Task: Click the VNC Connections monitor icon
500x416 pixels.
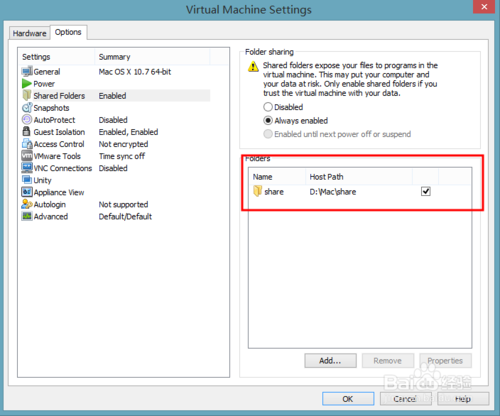Action: 27,168
